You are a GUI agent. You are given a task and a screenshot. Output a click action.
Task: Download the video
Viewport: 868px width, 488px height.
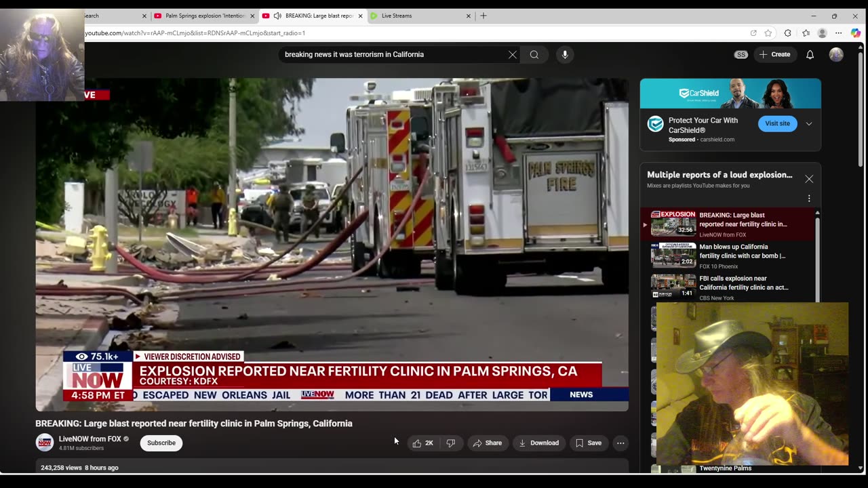click(539, 443)
